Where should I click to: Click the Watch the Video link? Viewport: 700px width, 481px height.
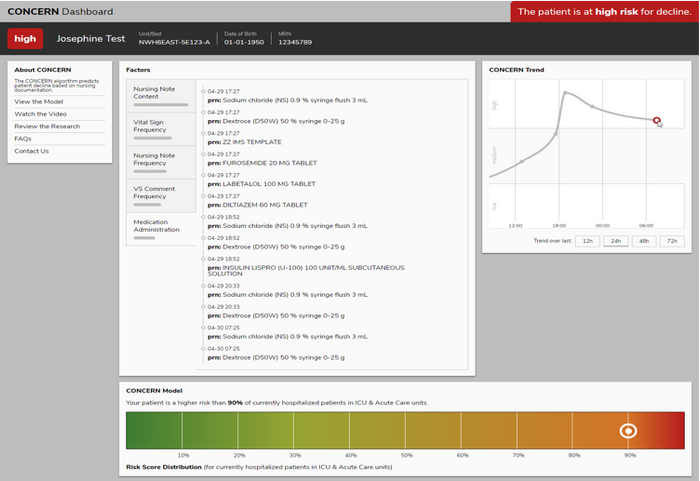click(x=39, y=114)
